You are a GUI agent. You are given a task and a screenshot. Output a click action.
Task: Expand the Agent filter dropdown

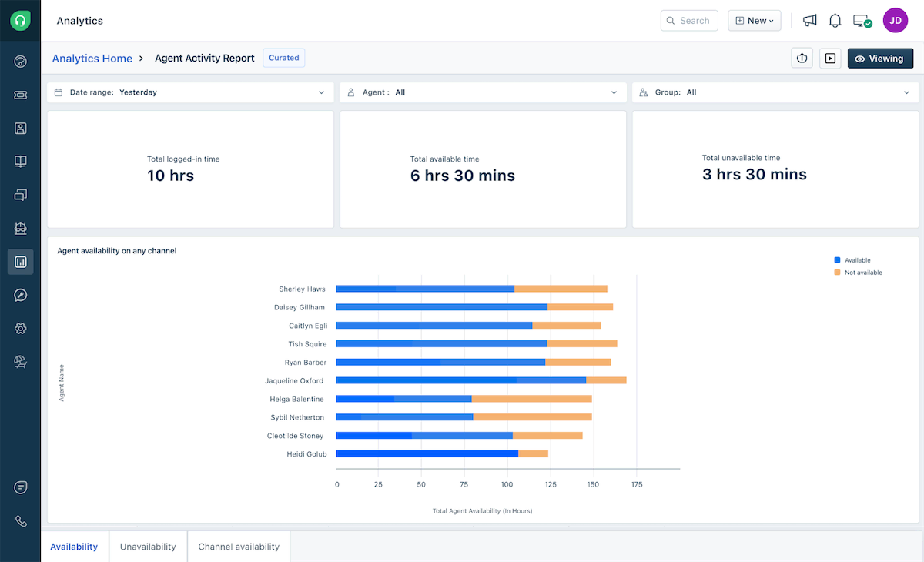pyautogui.click(x=483, y=92)
